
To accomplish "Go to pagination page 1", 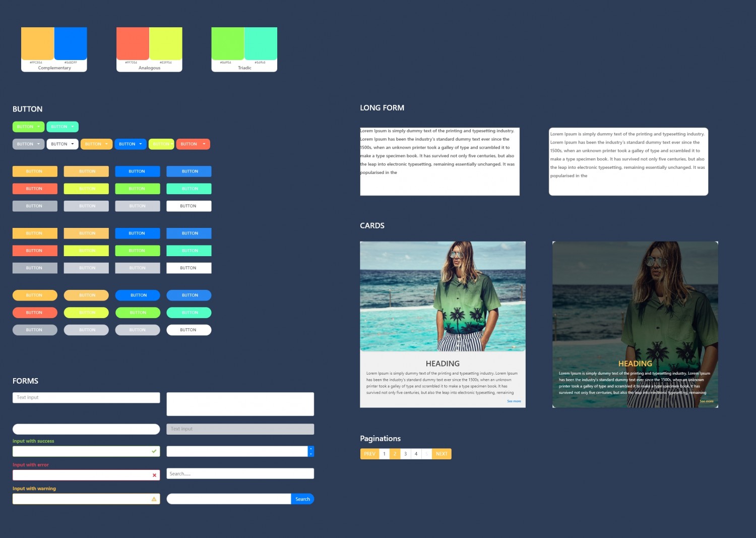I will click(385, 454).
